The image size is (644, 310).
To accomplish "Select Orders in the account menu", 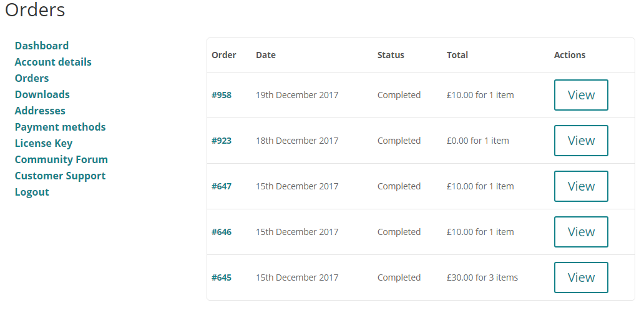I will point(32,78).
